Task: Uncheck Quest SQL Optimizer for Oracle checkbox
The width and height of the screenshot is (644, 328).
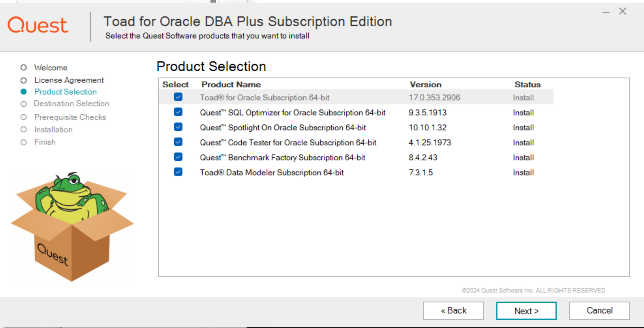Action: click(x=178, y=112)
